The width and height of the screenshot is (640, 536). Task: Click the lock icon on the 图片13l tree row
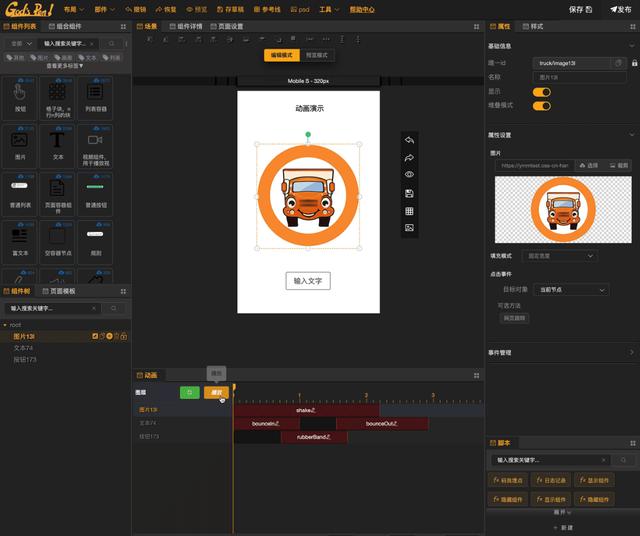(124, 336)
